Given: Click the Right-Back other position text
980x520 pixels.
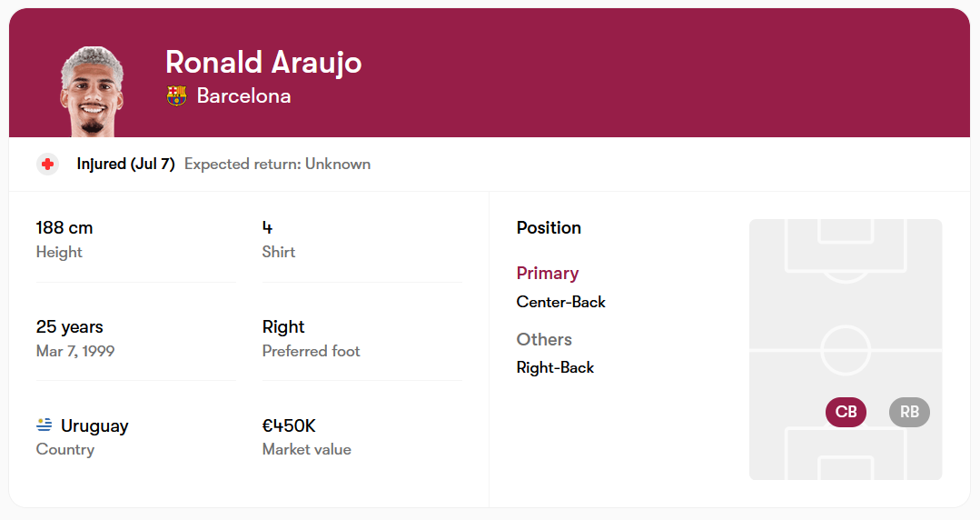Looking at the screenshot, I should point(555,367).
